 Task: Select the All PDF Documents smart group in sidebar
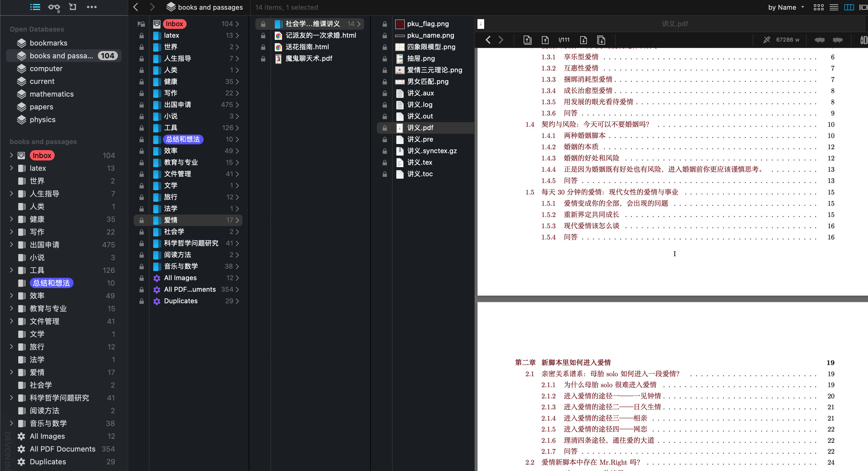coord(62,449)
